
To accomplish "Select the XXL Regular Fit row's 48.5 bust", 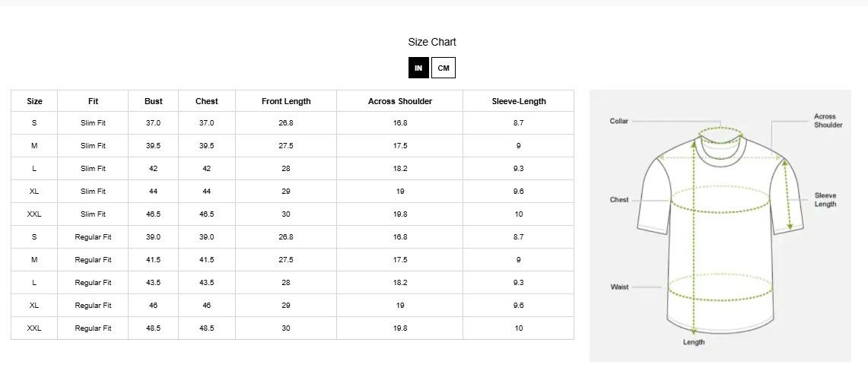I will tap(154, 328).
